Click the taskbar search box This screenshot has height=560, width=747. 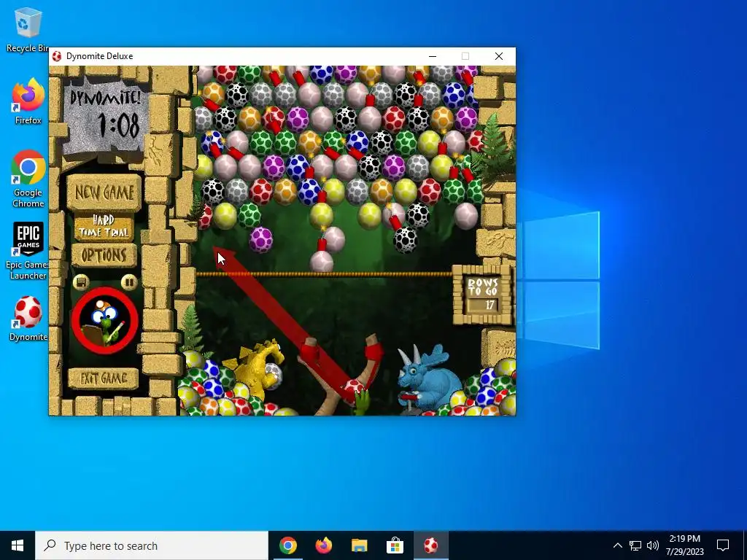(152, 545)
